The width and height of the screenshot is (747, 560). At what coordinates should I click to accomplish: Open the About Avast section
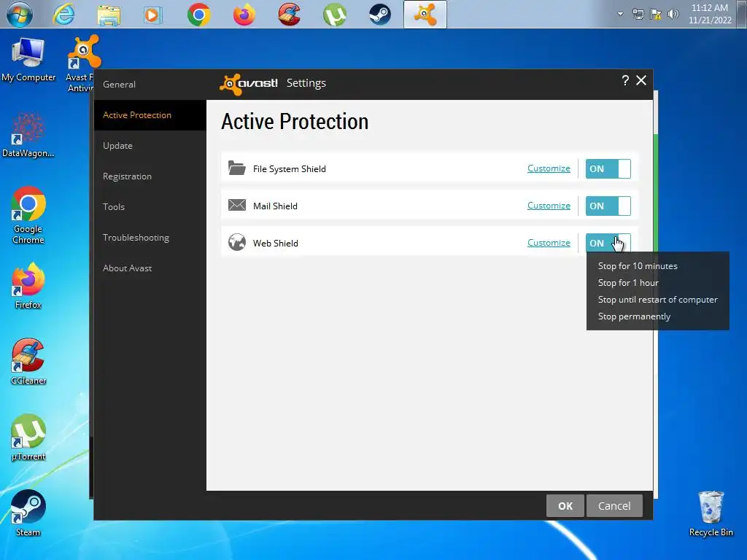tap(150, 268)
